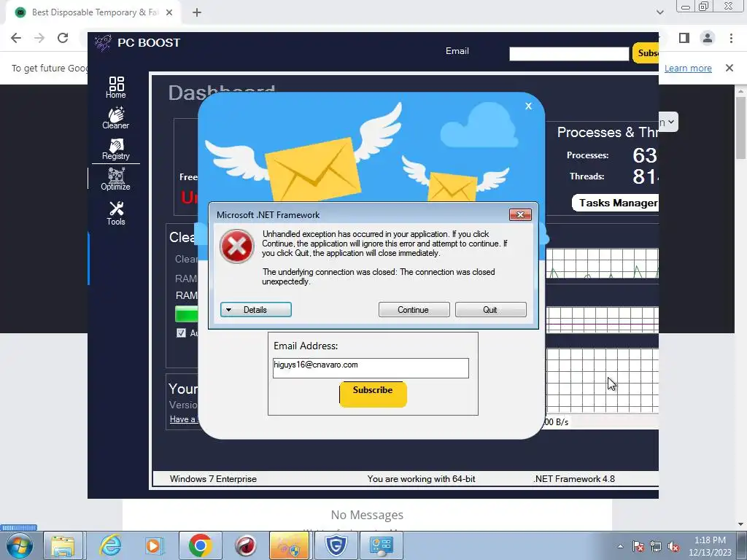Click the PC BOOST rocket logo
The width and height of the screenshot is (747, 560).
[x=103, y=43]
